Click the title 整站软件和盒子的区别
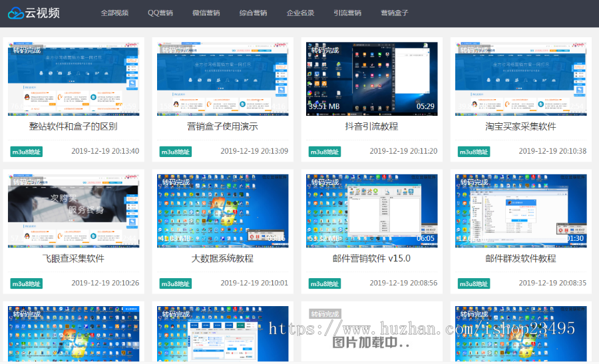The width and height of the screenshot is (599, 364). [73, 126]
